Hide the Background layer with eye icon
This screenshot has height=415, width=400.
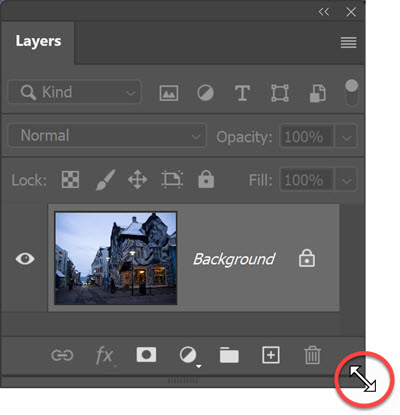coord(25,259)
